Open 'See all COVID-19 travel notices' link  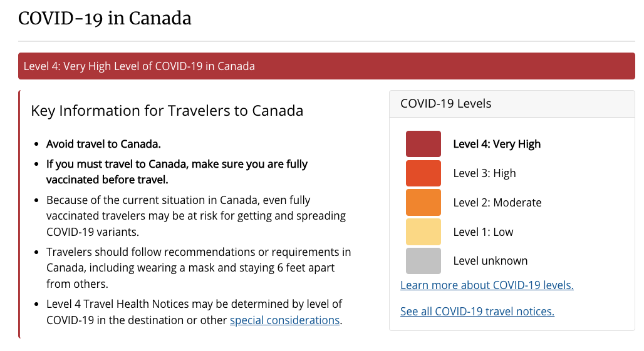[x=477, y=312]
